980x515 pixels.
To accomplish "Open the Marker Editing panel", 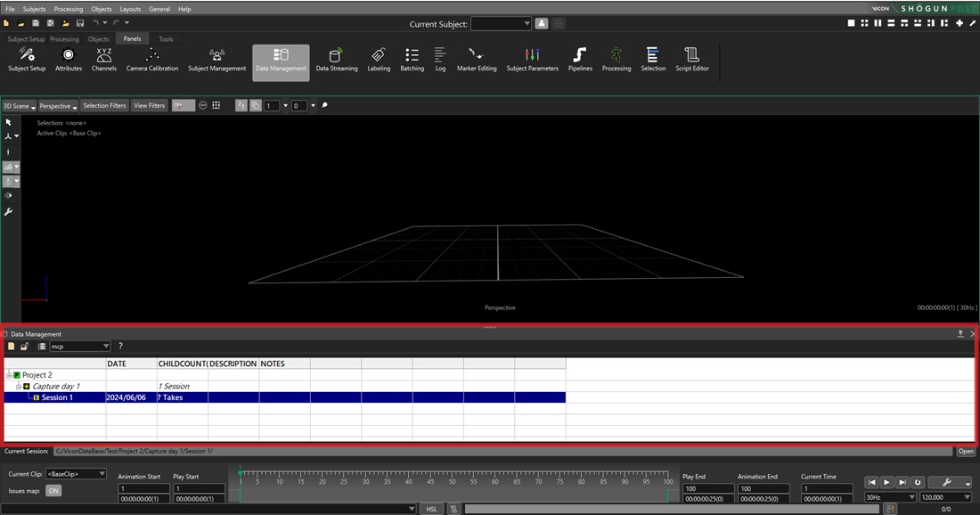I will click(x=477, y=60).
